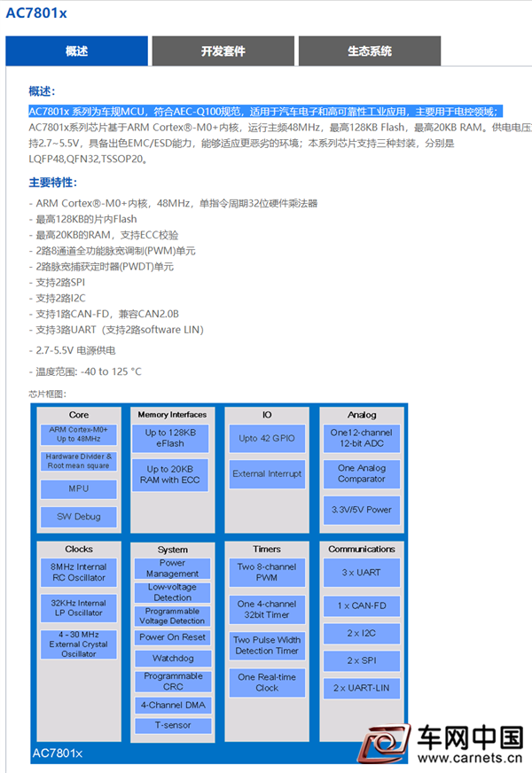532x773 pixels.
Task: Click the 芯片框图 label
Action: (x=47, y=394)
